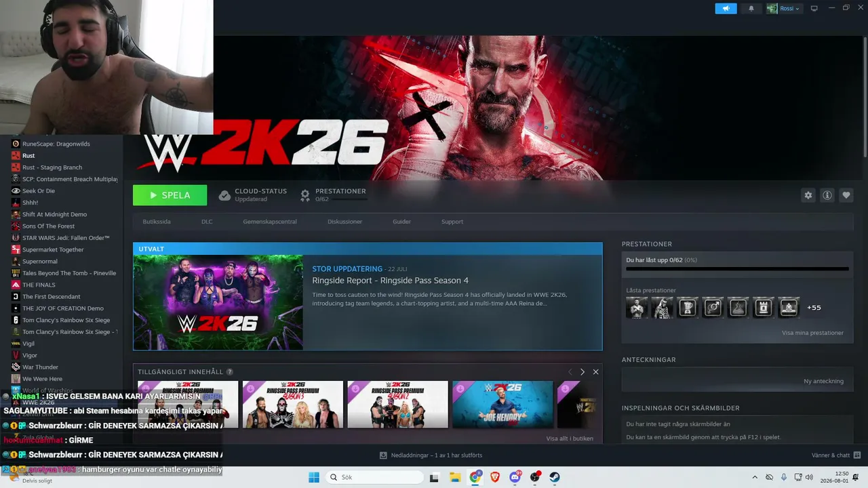
Task: Open the Support tab
Action: pyautogui.click(x=452, y=222)
